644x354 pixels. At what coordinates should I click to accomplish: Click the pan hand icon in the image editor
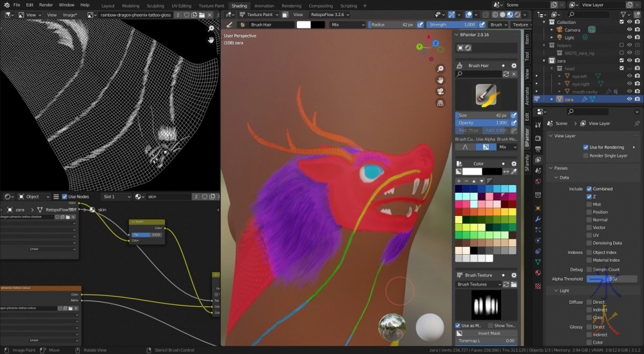[211, 40]
